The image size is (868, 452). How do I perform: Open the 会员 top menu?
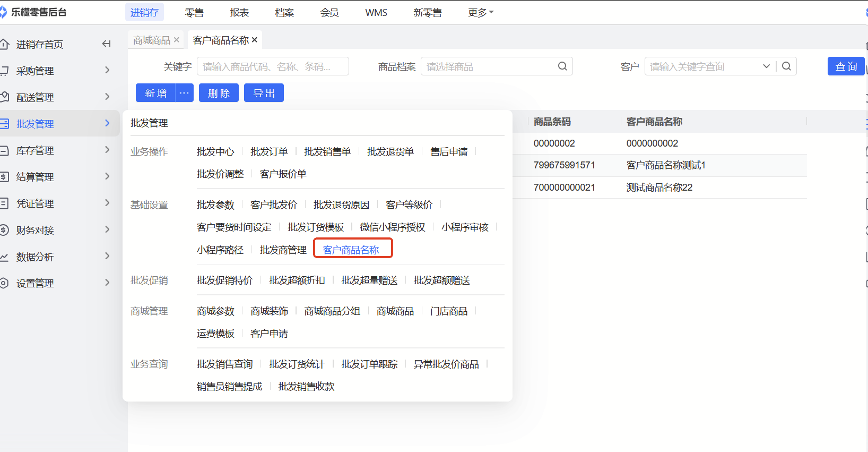(329, 12)
